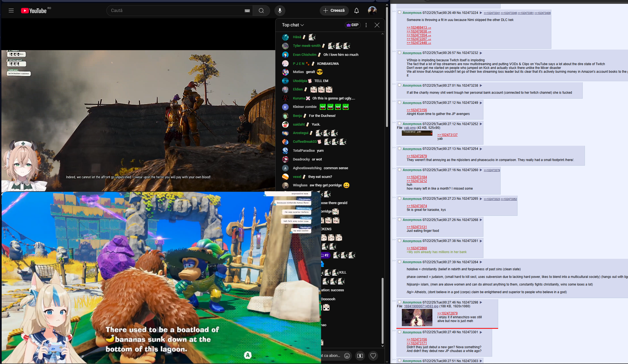
Task: Click chat username Utoddpia
Action: coord(300,81)
